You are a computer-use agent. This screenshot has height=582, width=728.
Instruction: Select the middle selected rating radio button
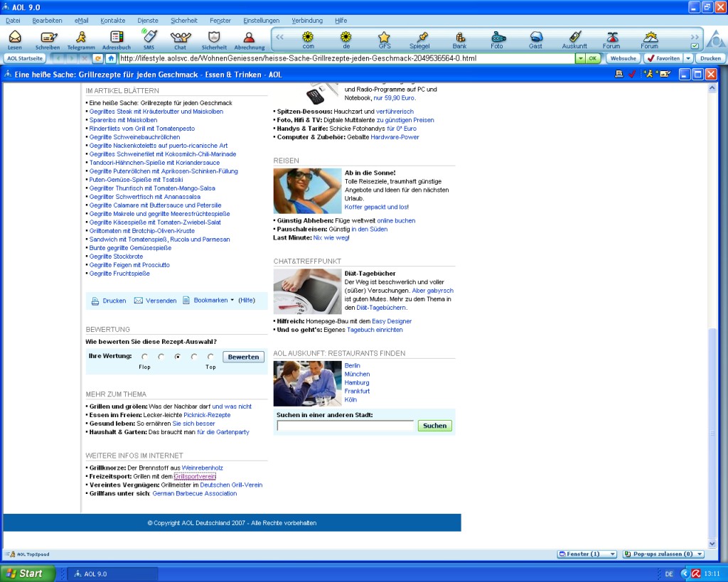pos(177,357)
